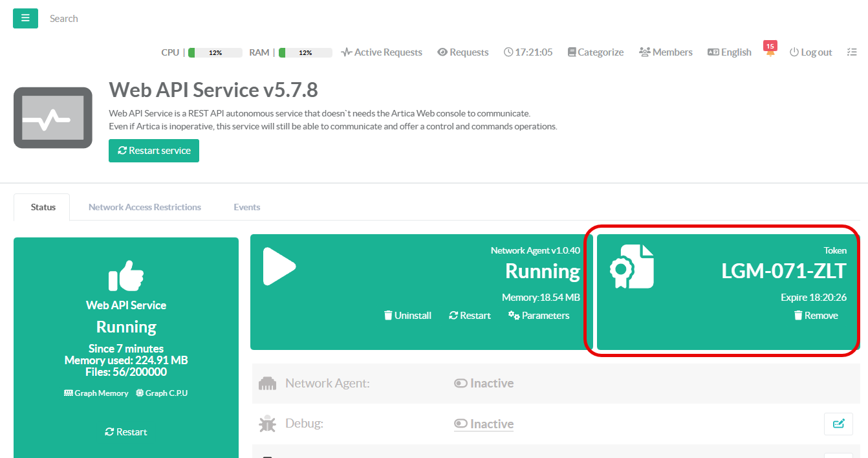Click the Web API Service monitor icon

[x=53, y=118]
